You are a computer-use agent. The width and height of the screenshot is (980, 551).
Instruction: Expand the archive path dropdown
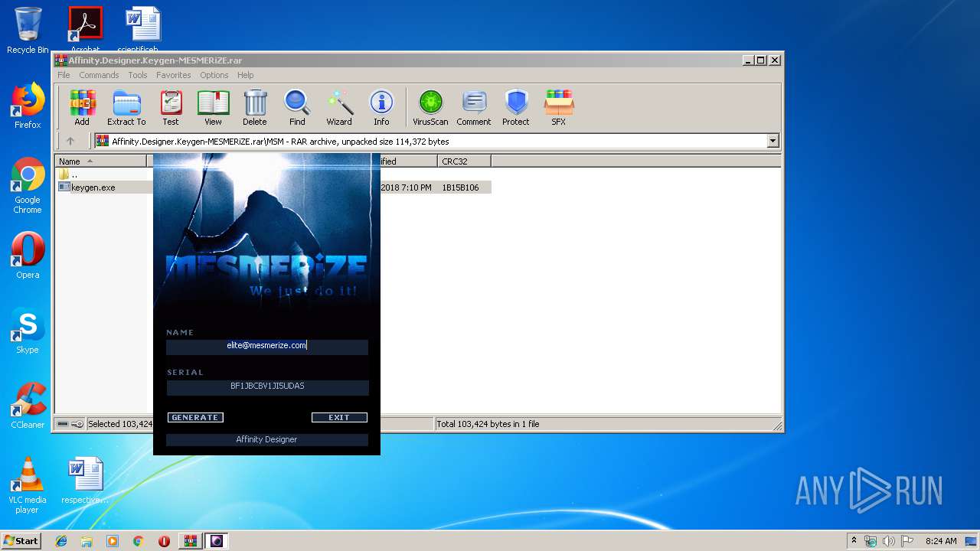773,141
